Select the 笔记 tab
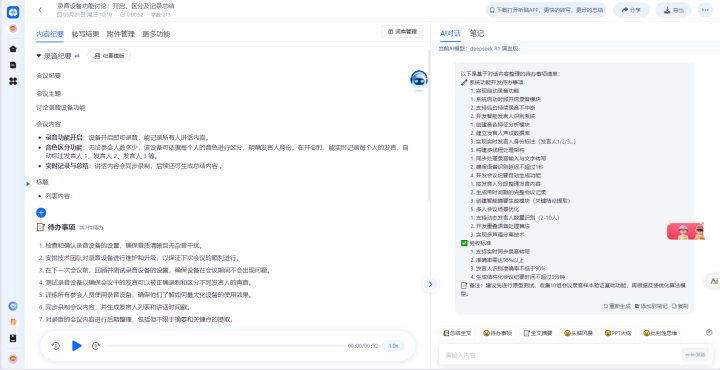This screenshot has height=370, width=720. (477, 34)
